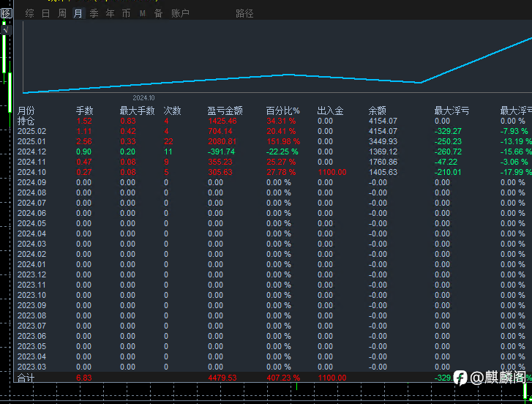Select the 持仓 row label
Viewport: 532px width, 404px height.
[x=26, y=121]
